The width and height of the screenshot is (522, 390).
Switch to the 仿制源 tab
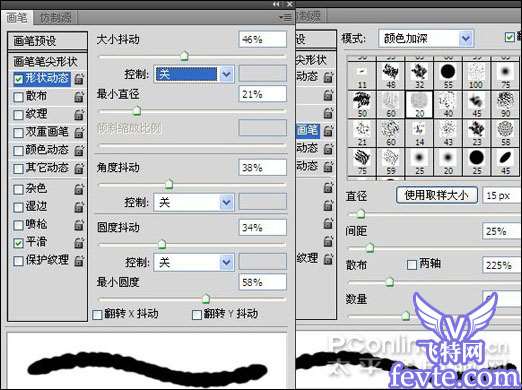pos(55,17)
